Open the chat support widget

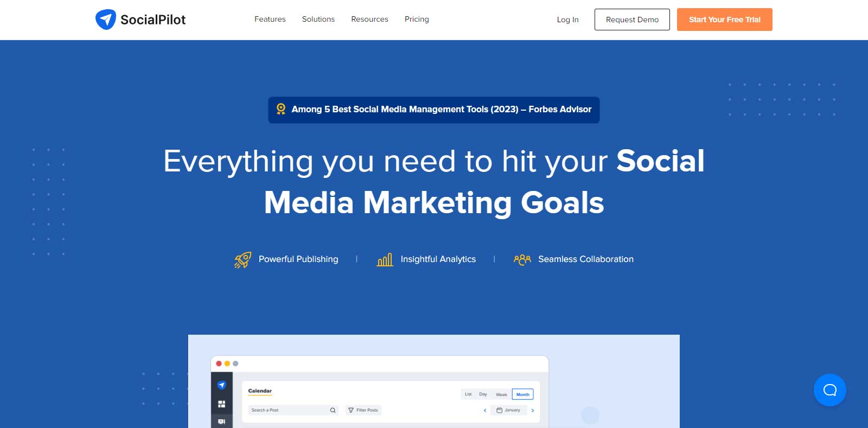point(829,390)
